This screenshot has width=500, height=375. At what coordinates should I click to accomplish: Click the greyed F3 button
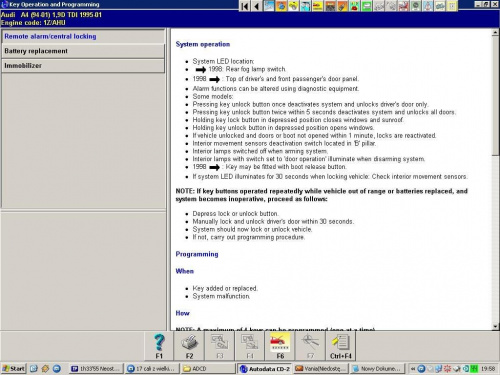(x=220, y=346)
